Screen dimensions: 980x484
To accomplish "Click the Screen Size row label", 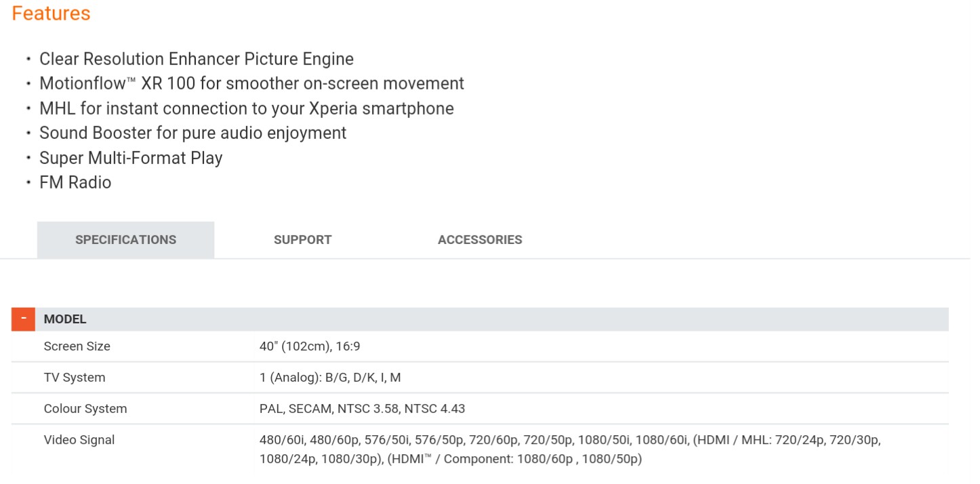I will [77, 346].
